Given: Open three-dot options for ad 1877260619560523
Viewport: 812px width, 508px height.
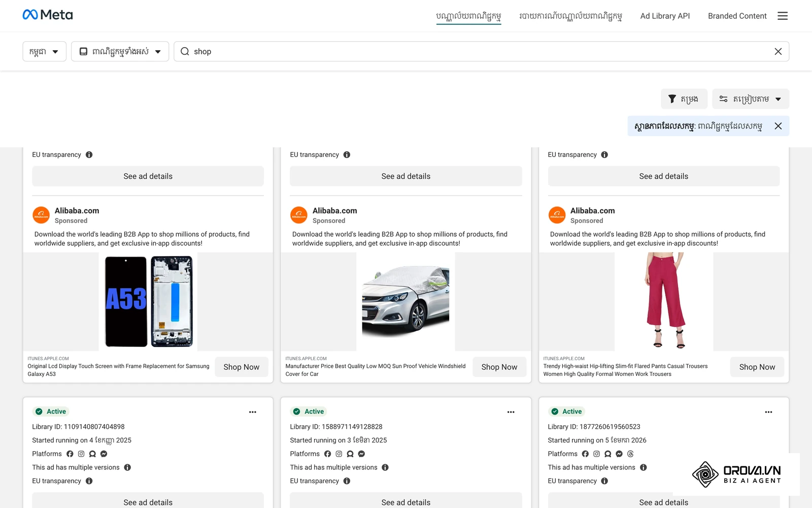Looking at the screenshot, I should 769,412.
